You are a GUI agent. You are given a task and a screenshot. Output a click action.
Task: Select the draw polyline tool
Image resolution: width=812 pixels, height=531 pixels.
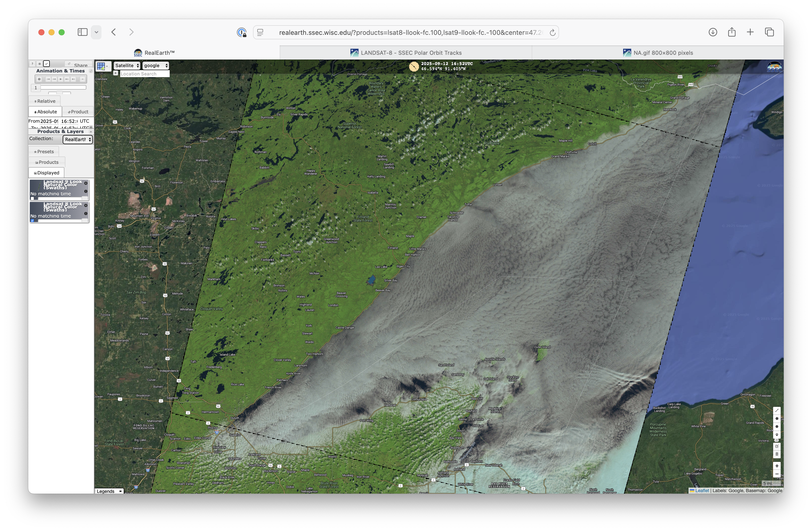tap(777, 410)
